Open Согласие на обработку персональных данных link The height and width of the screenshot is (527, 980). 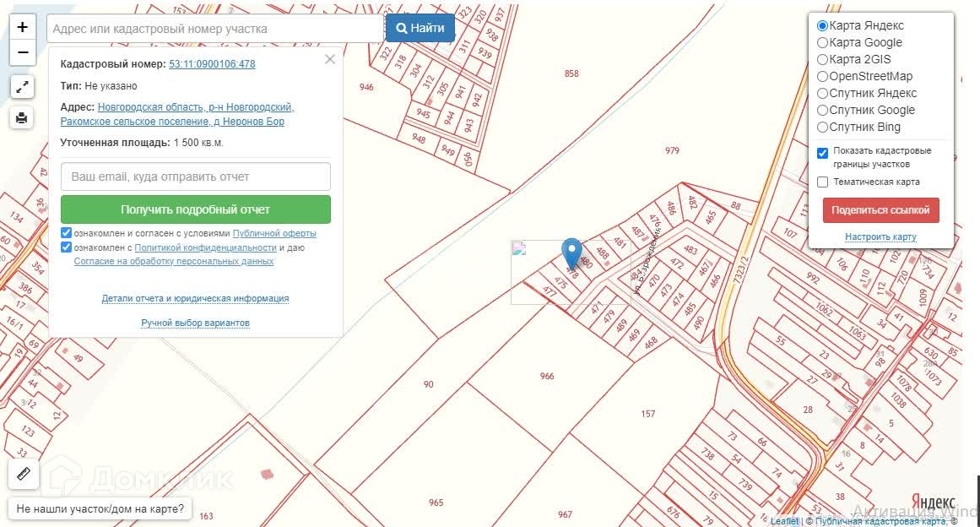[x=174, y=261]
